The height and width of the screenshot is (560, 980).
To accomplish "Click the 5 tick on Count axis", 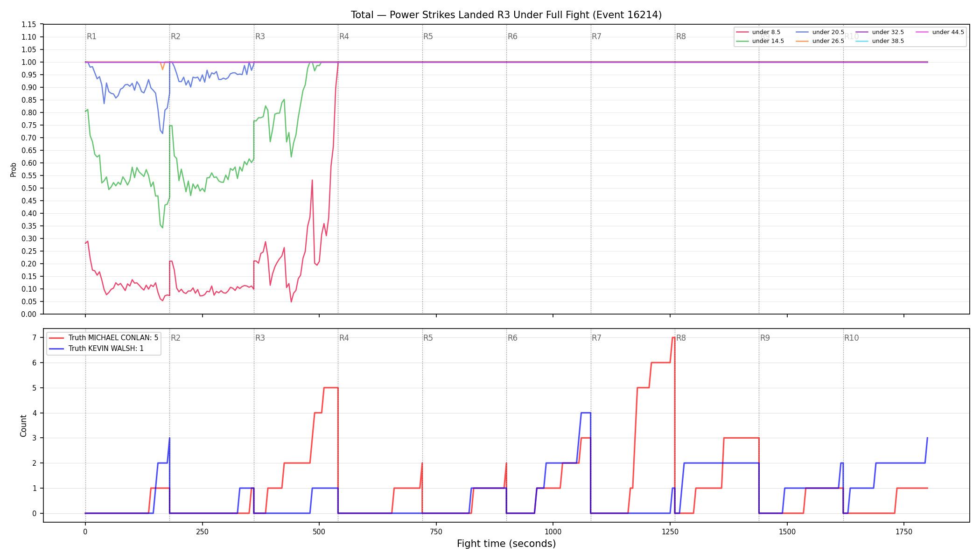I will 35,388.
